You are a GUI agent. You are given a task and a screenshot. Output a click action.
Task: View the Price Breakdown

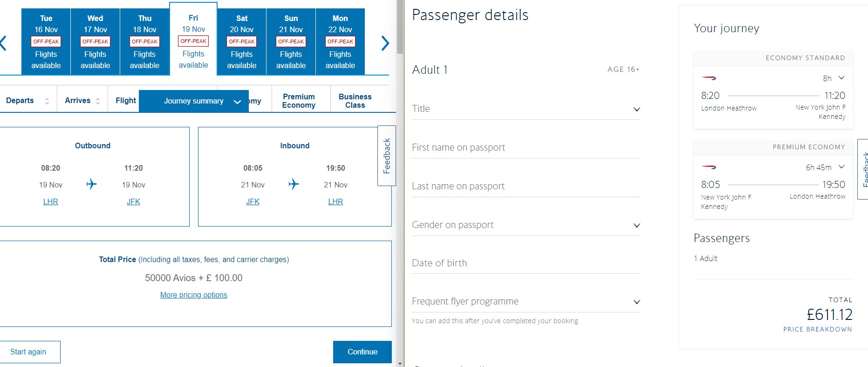point(817,329)
